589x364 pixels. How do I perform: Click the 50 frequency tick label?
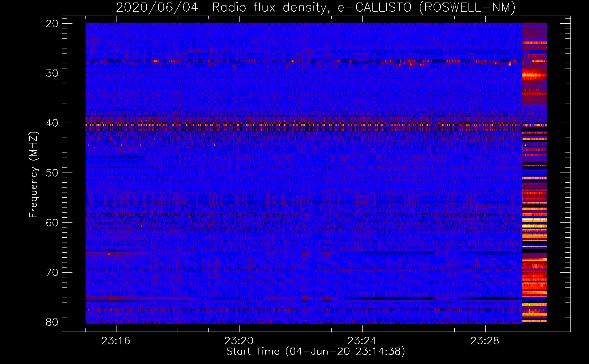tap(52, 173)
